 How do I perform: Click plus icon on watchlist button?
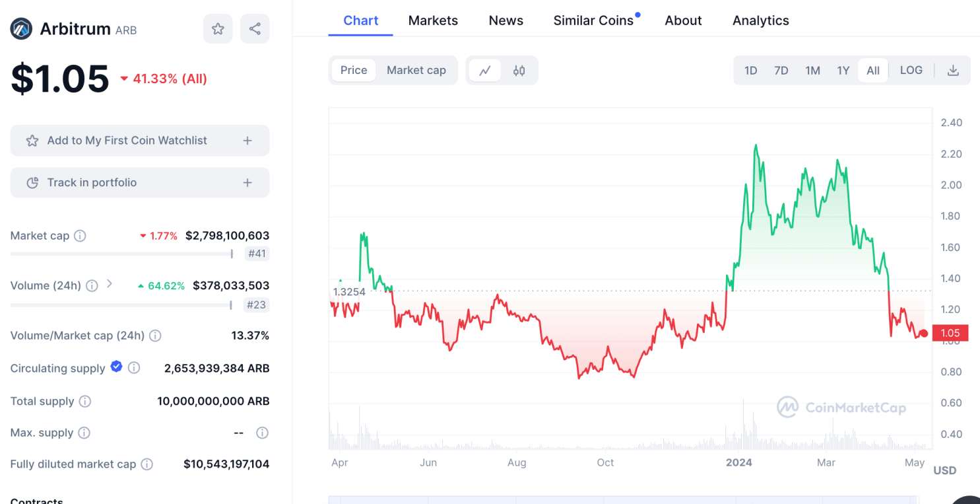(x=247, y=140)
